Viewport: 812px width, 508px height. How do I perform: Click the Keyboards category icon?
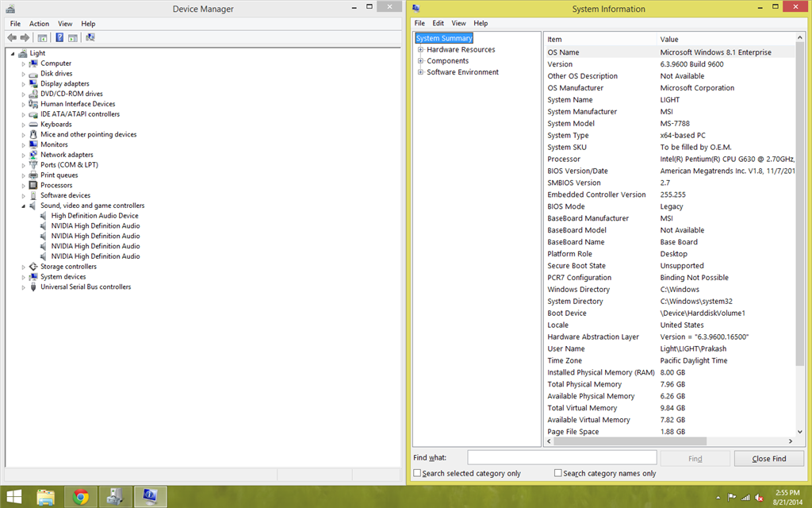[x=33, y=125]
